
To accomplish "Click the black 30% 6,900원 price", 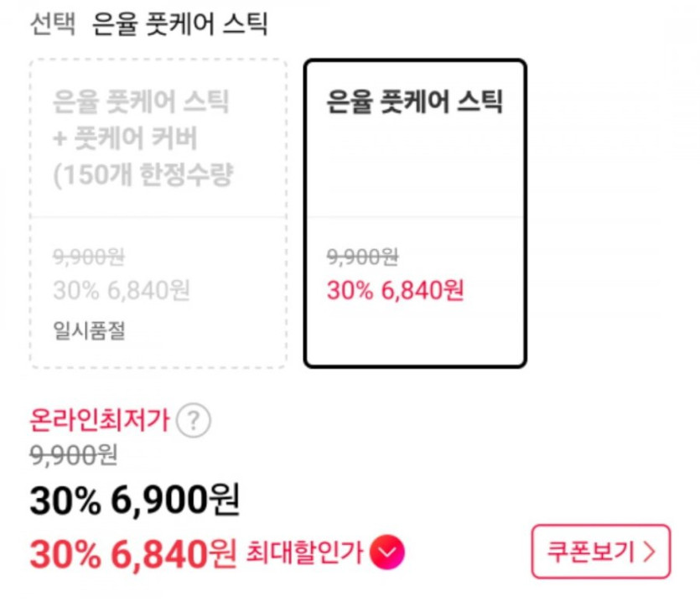I will point(135,501).
